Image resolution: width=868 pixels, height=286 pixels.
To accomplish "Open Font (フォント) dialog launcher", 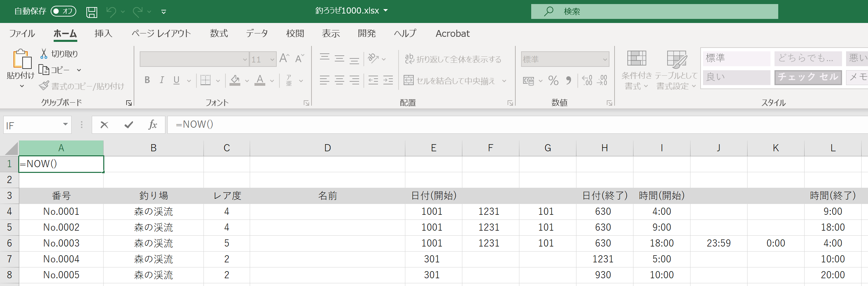I will (306, 103).
